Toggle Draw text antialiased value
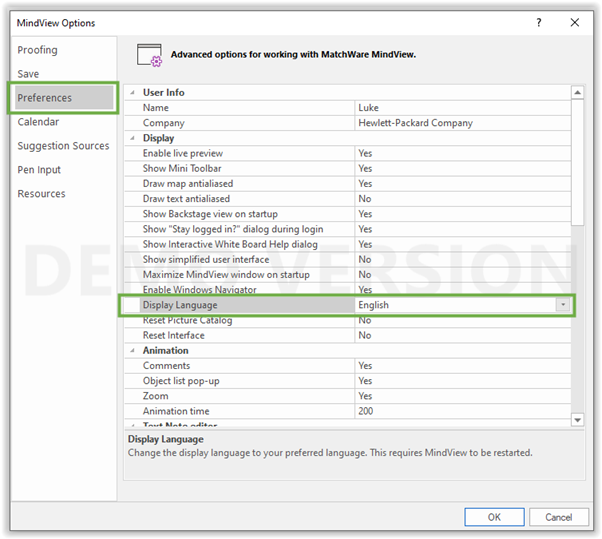Image resolution: width=602 pixels, height=539 pixels. tap(463, 199)
